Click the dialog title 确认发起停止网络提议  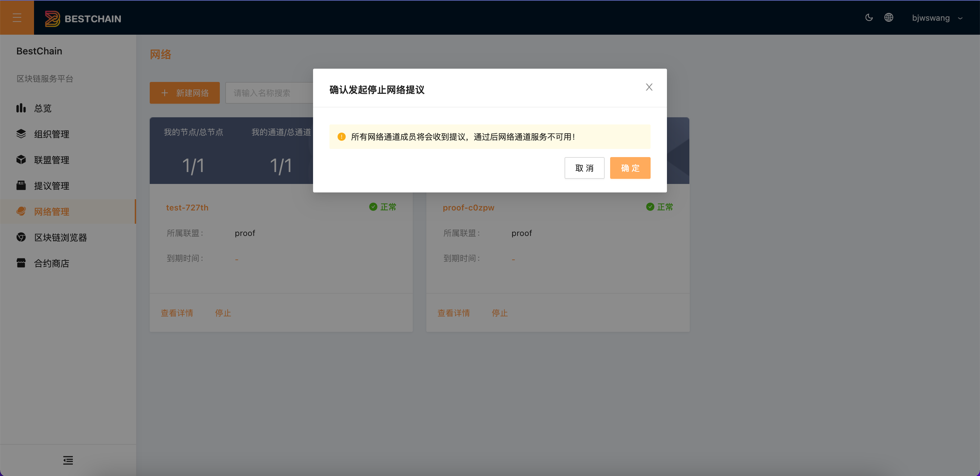pos(377,90)
